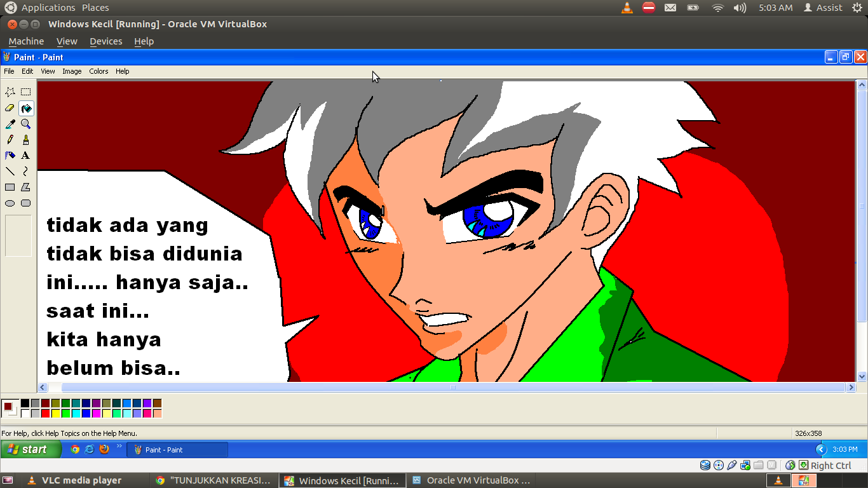868x488 pixels.
Task: Switch to Oracle VM VirtualBox Manager task
Action: pyautogui.click(x=471, y=480)
